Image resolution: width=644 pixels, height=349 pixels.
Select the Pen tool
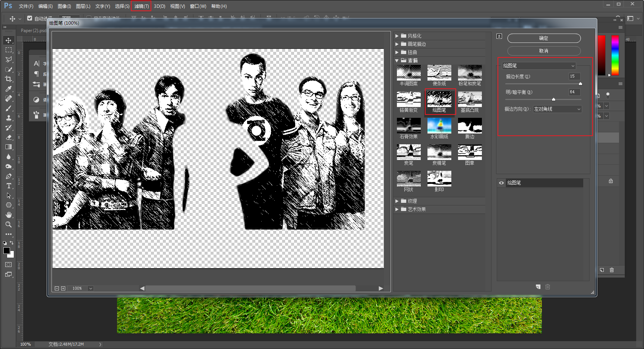tap(9, 176)
